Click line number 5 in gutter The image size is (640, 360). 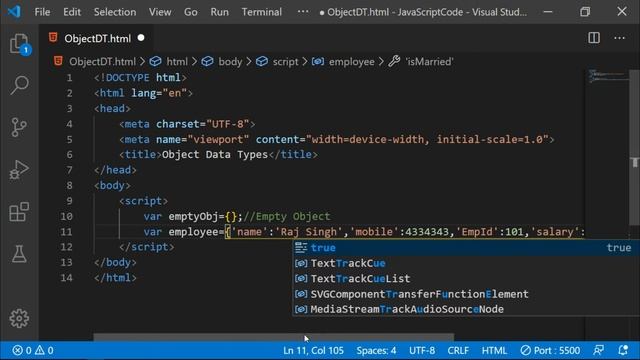click(x=69, y=140)
